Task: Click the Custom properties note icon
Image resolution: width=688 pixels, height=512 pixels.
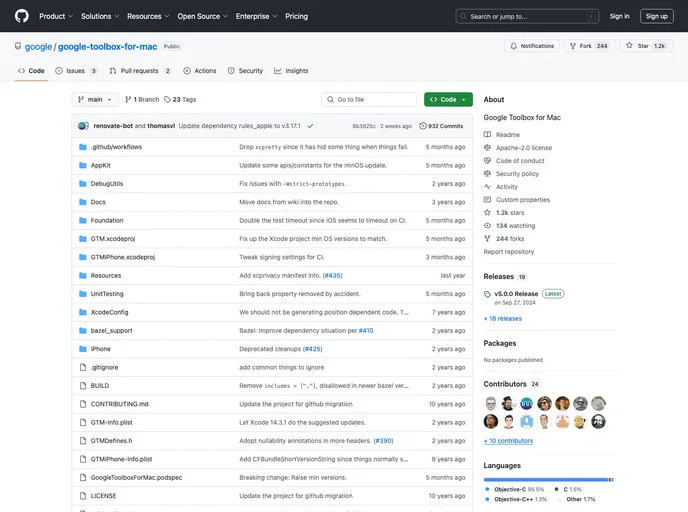Action: point(487,200)
